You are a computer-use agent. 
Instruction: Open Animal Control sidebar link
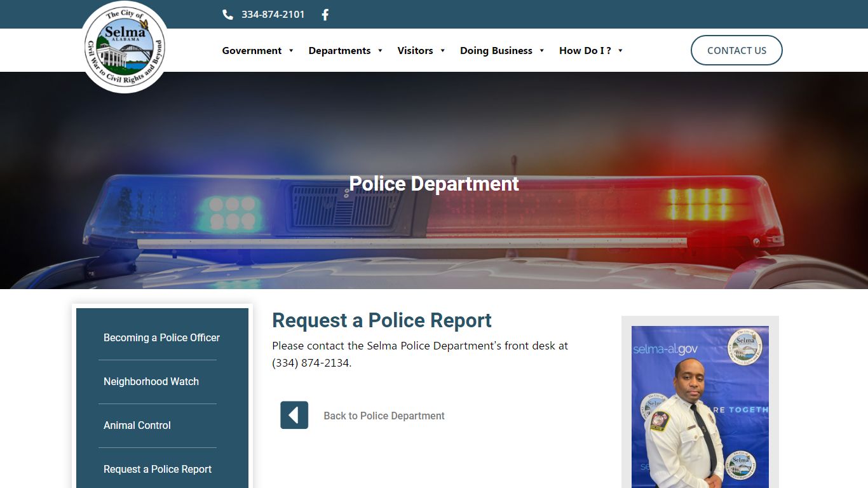[x=137, y=425]
